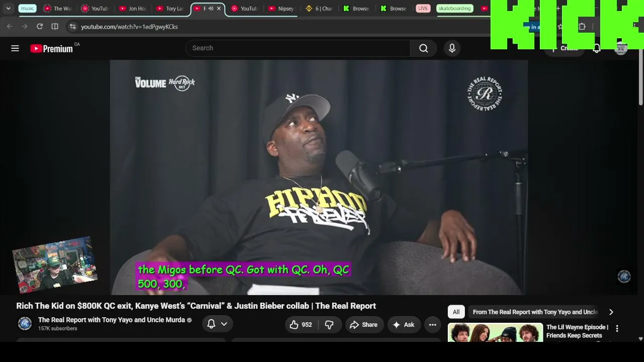Click the channel watermark in the video corner

[624, 276]
